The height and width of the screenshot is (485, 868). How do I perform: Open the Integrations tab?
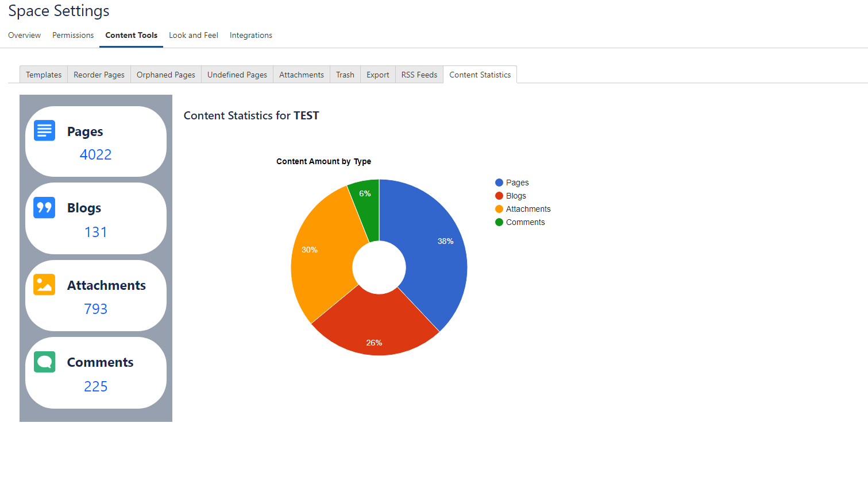pos(251,35)
